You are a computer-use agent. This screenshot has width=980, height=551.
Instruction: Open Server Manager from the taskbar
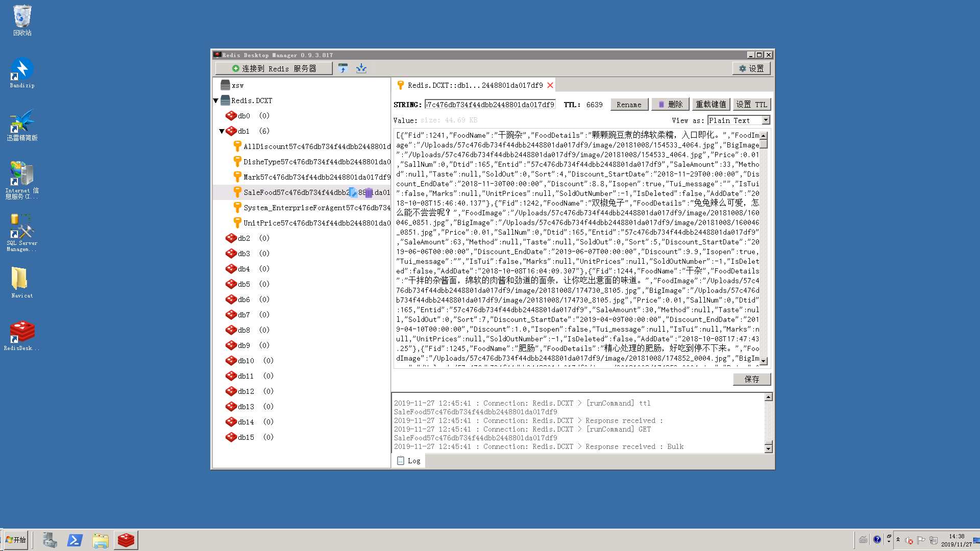point(50,540)
